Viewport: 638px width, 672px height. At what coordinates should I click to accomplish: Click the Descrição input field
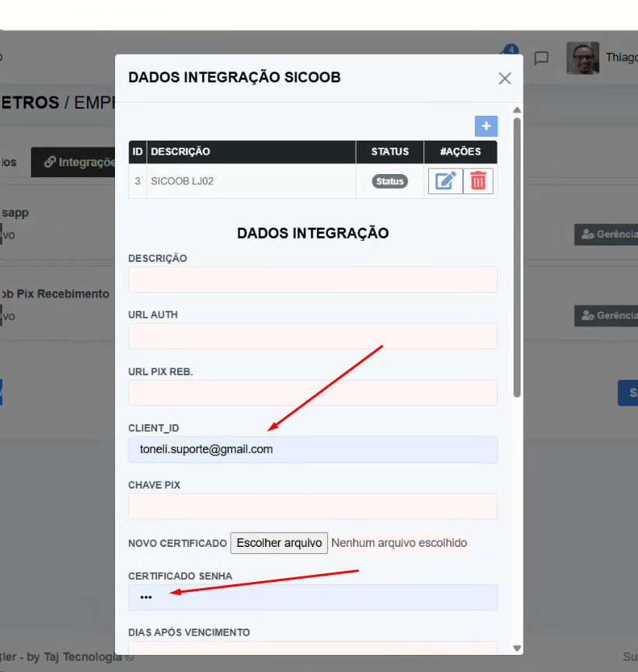[x=312, y=280]
